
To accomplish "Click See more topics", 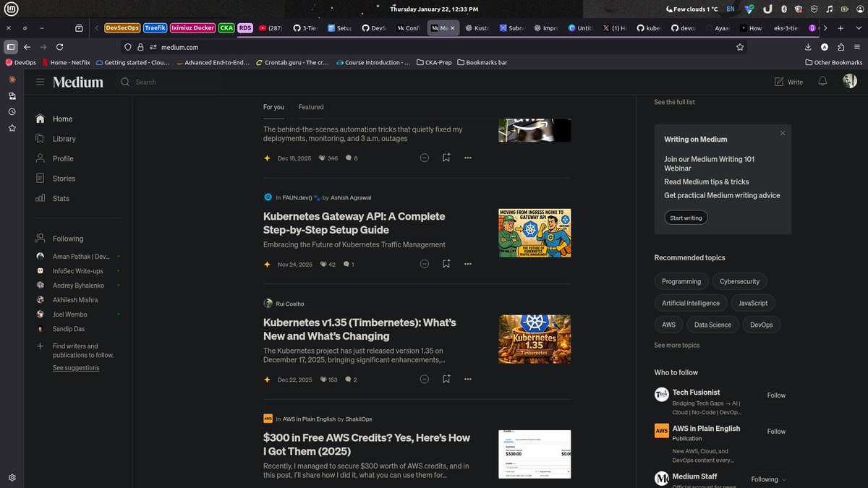I will point(677,346).
